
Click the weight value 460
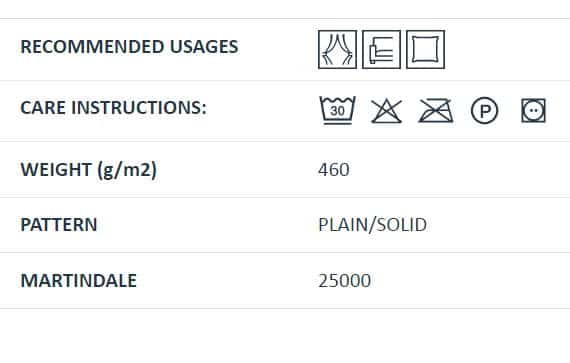point(334,170)
